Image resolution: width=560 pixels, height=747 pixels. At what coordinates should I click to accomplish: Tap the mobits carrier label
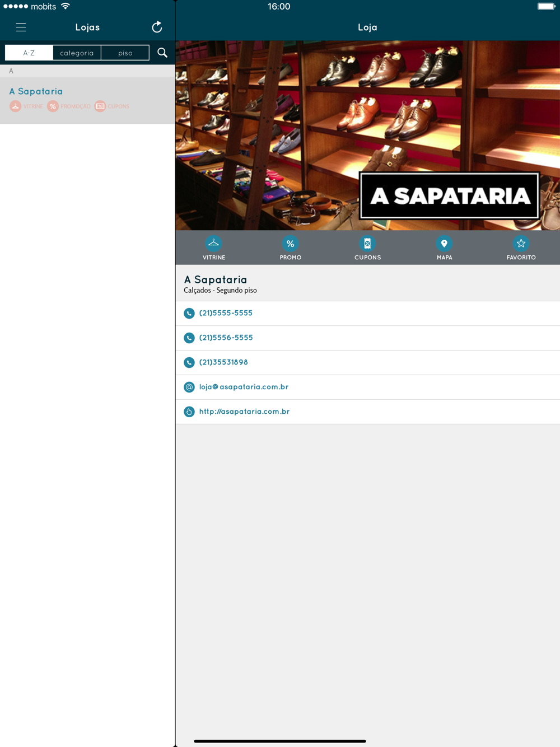[43, 7]
